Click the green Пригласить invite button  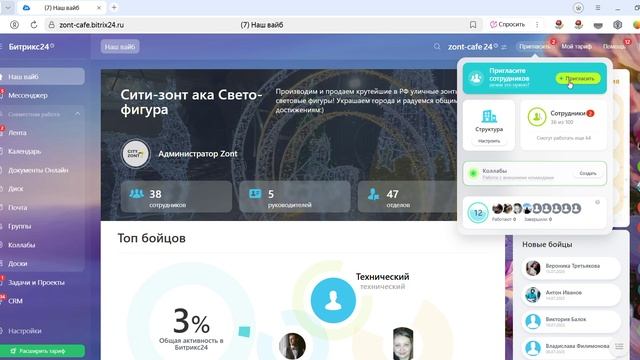click(x=578, y=78)
